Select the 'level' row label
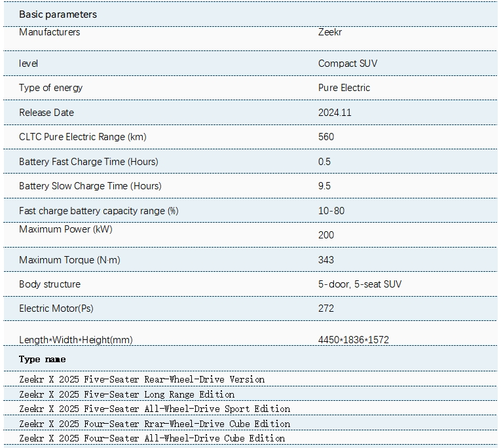Screen dimensions: 501x448 pos(28,64)
